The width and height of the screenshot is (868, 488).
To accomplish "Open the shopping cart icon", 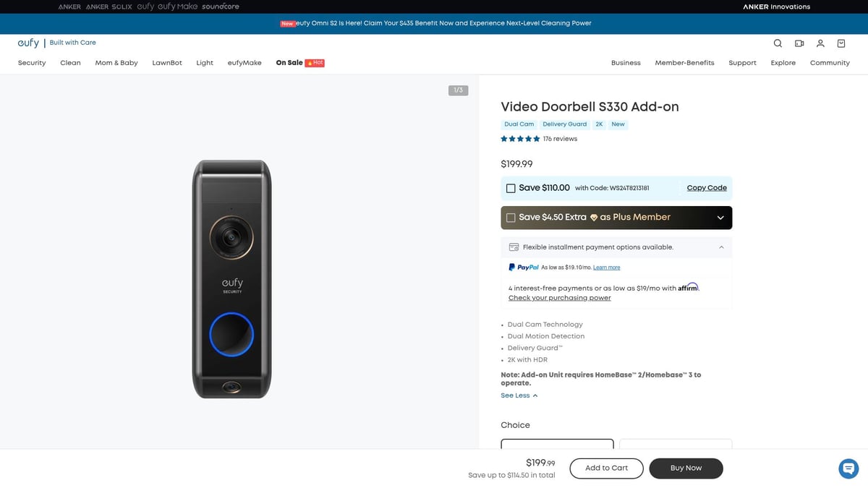I will point(841,43).
